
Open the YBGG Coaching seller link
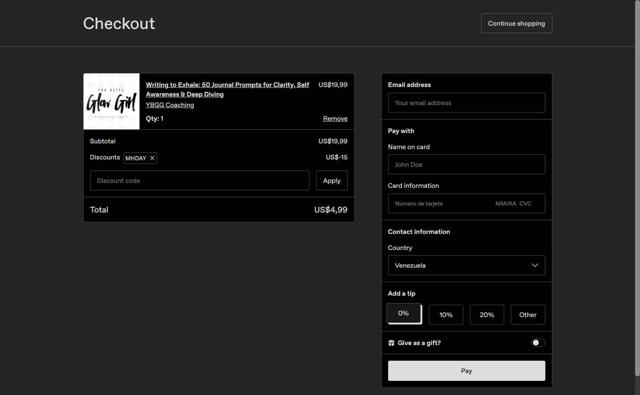tap(170, 105)
